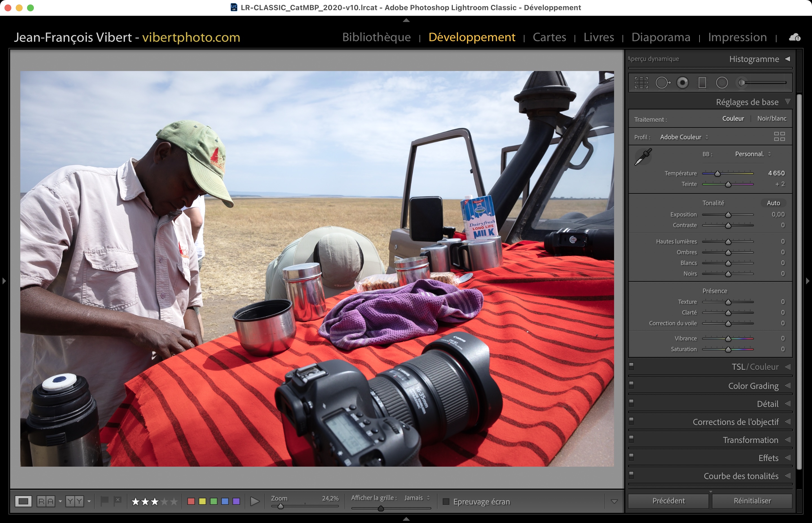The image size is (812, 523).
Task: Enable the Epreuvage écran checkbox
Action: coord(446,502)
